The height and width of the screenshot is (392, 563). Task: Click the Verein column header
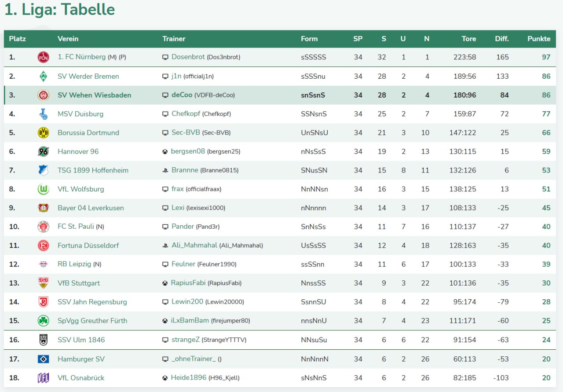[x=68, y=39]
